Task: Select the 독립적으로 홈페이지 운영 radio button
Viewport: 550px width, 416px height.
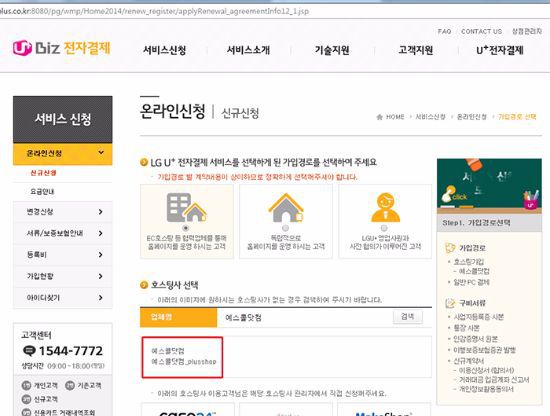Action: [286, 228]
